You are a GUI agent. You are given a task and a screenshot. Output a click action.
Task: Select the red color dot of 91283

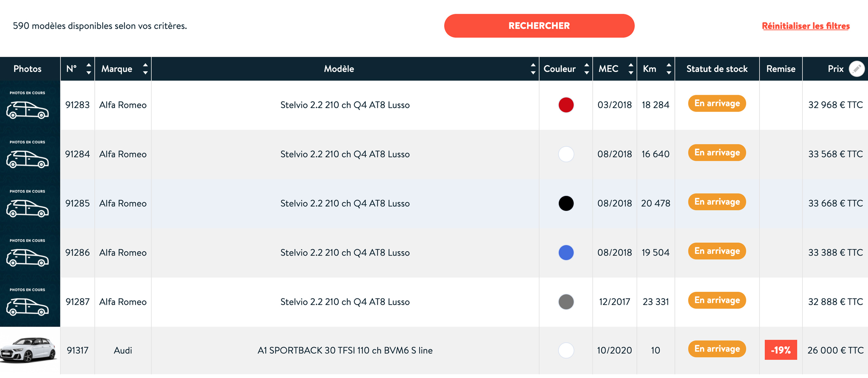[x=566, y=105]
